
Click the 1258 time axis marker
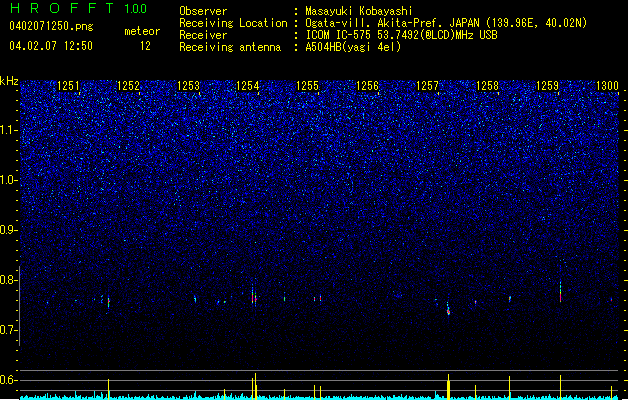click(487, 86)
